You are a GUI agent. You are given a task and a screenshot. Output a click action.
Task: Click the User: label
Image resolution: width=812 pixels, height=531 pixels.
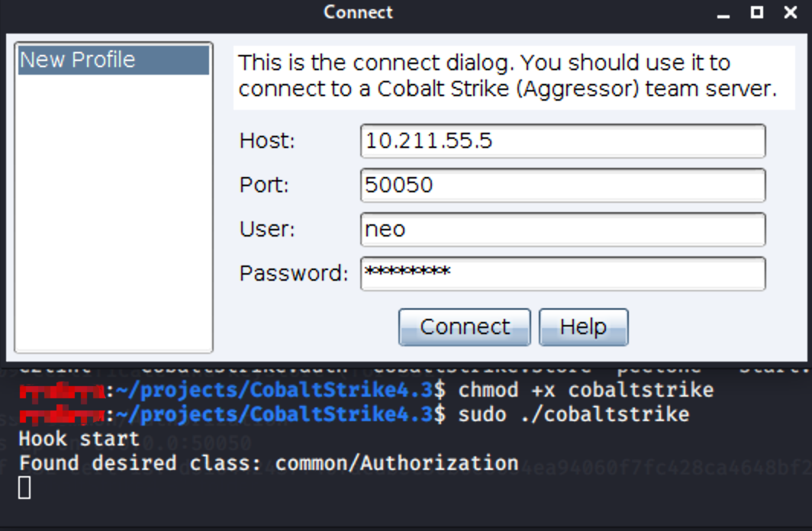click(x=266, y=230)
